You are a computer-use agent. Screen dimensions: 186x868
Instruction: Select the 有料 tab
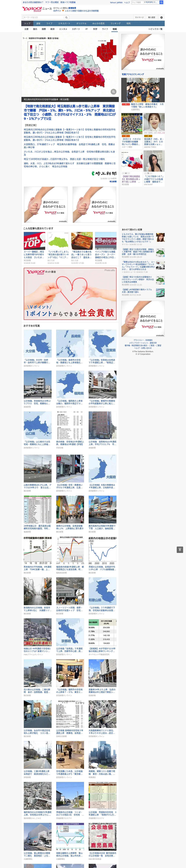(x=128, y=24)
